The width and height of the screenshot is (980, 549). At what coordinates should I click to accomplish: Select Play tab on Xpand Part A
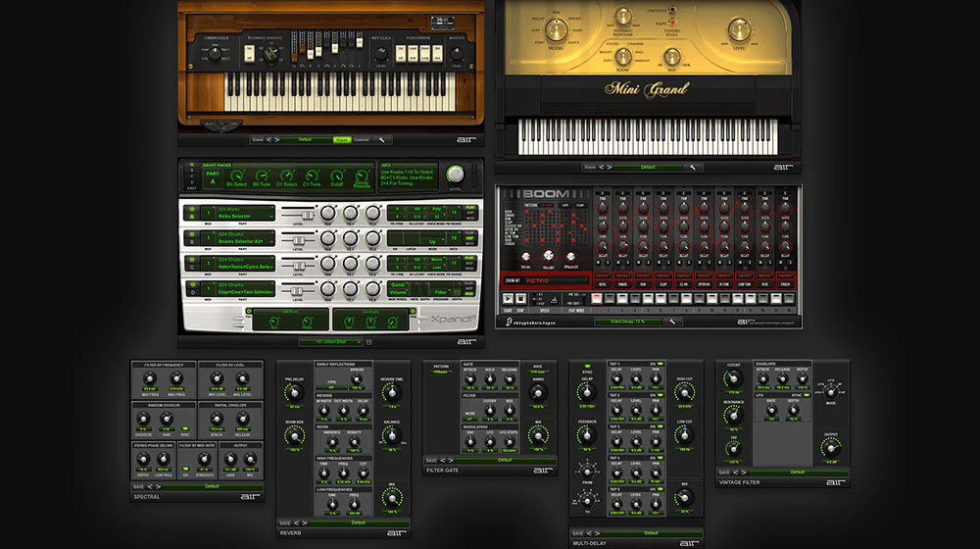470,208
